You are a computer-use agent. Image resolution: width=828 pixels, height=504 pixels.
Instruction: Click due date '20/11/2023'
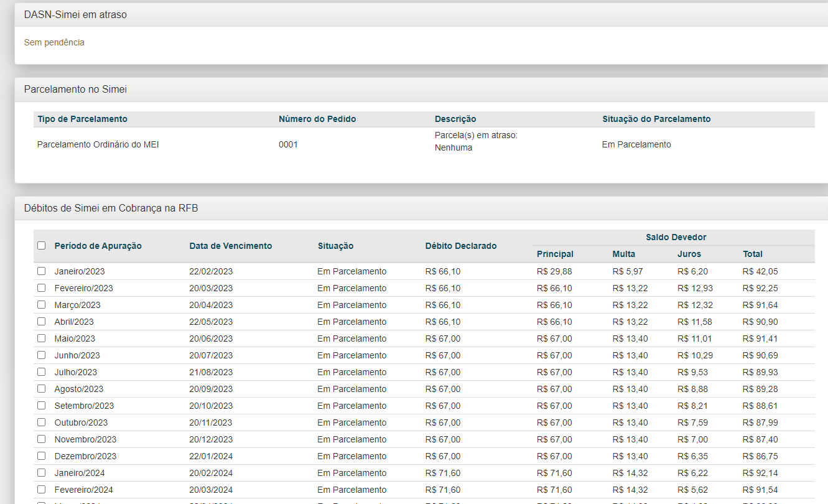click(x=211, y=422)
